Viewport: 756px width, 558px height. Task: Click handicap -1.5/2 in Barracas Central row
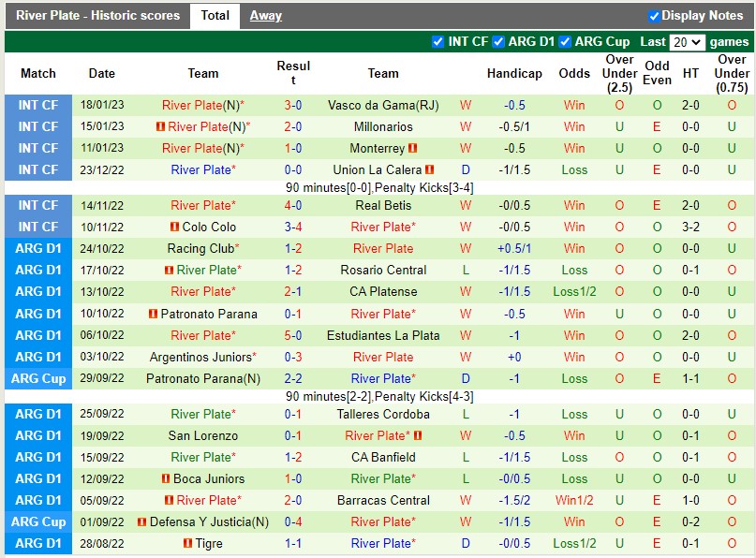coord(514,500)
